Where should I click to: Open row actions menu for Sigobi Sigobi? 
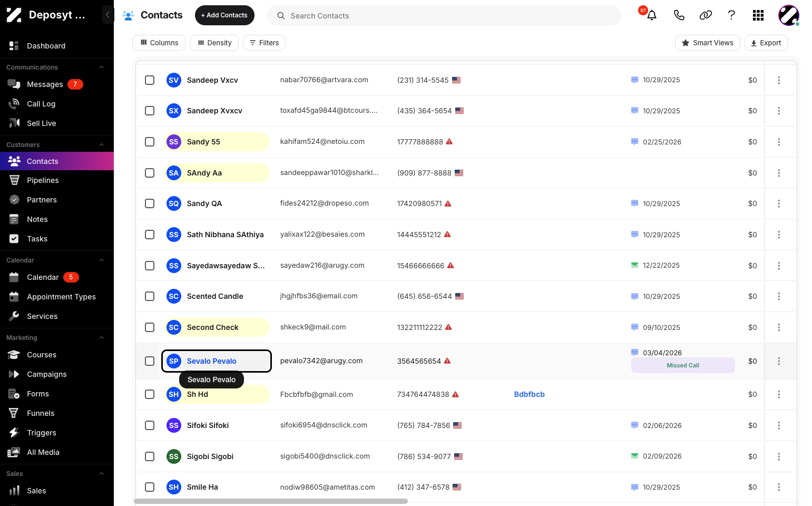click(x=778, y=456)
